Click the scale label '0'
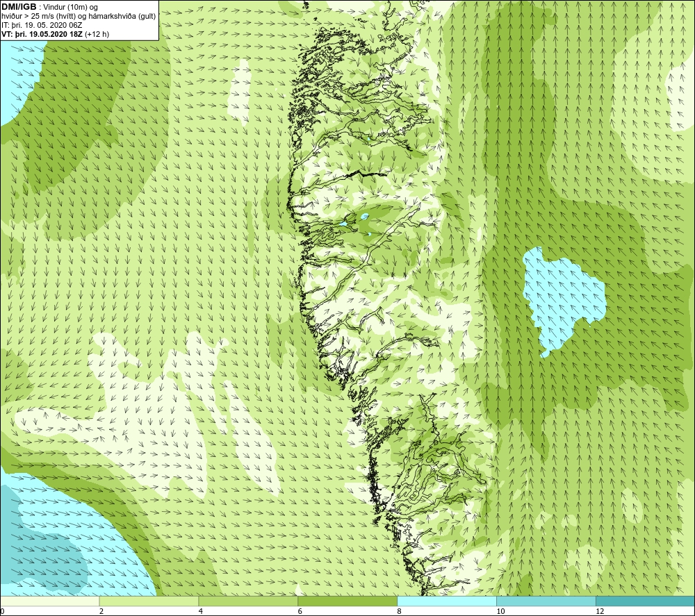Image resolution: width=695 pixels, height=616 pixels. click(x=2, y=611)
